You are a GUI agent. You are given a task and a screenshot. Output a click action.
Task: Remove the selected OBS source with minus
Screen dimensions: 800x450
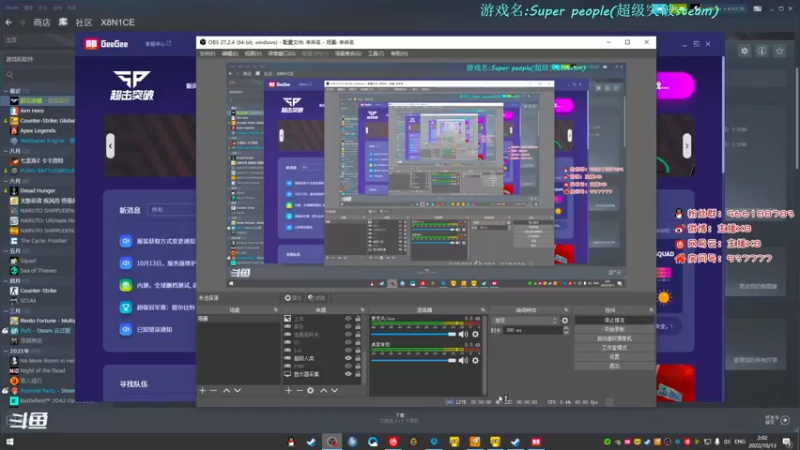(x=299, y=390)
